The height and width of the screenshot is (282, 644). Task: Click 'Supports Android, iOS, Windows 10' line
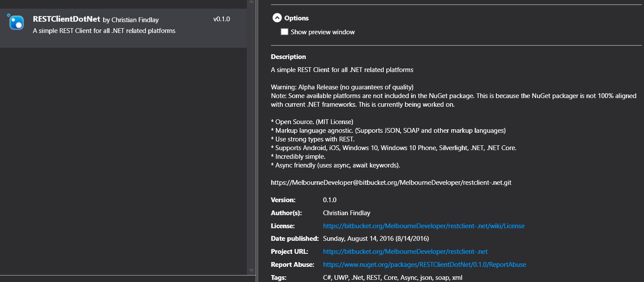click(x=394, y=148)
